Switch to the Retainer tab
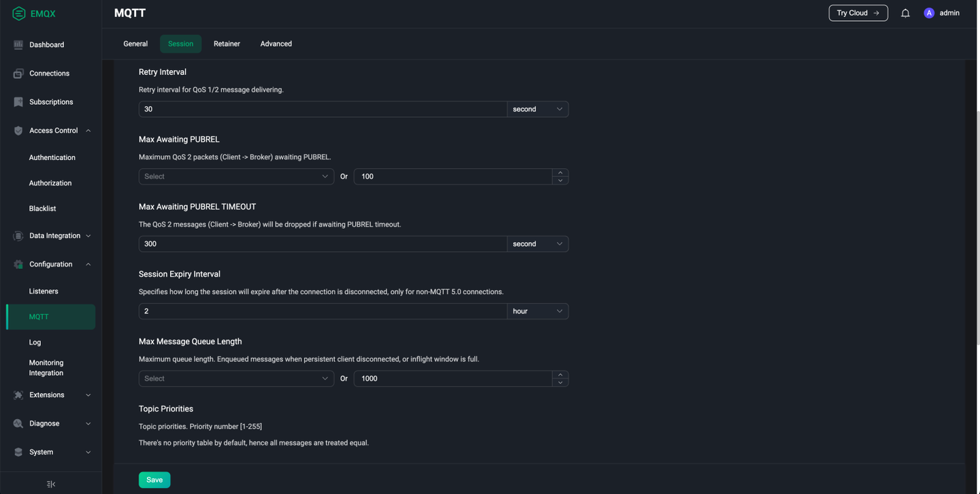Viewport: 980px width, 494px height. tap(227, 44)
